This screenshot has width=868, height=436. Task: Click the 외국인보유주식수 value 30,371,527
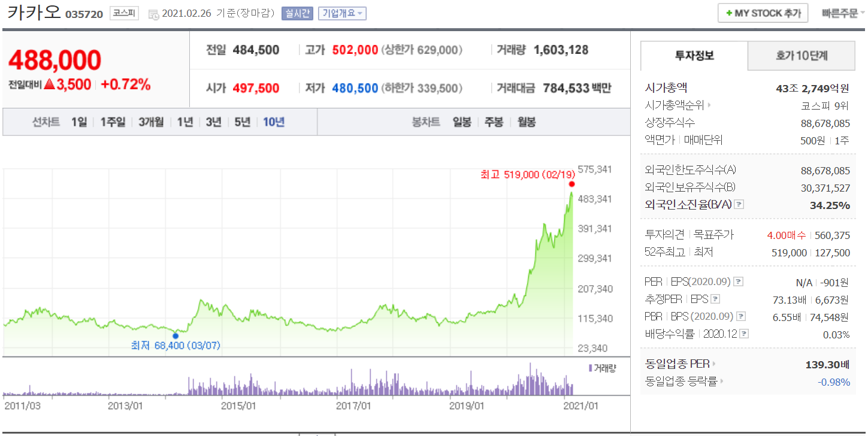tap(825, 188)
